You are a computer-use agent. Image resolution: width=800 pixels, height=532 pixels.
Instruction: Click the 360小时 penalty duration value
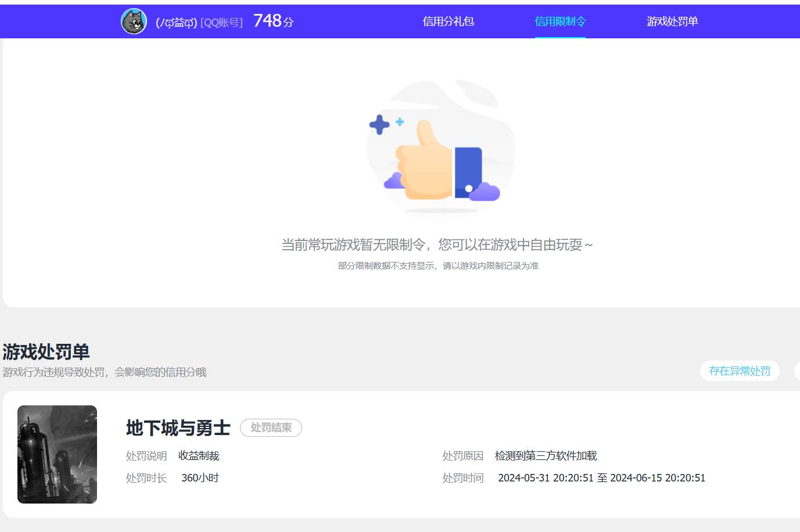tap(200, 477)
